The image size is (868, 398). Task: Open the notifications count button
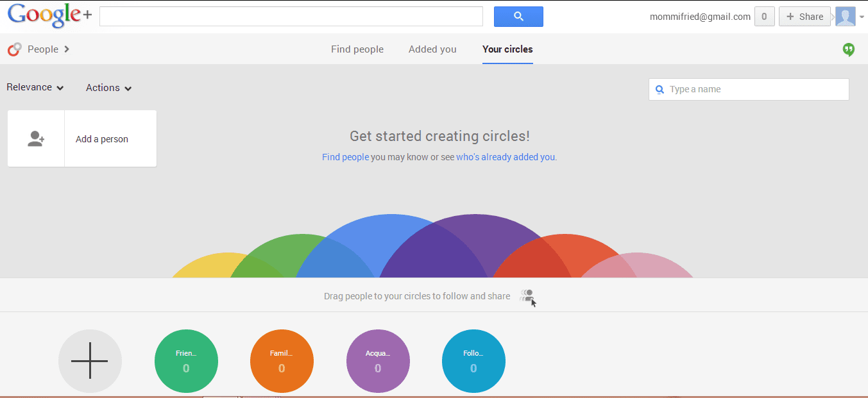[764, 17]
